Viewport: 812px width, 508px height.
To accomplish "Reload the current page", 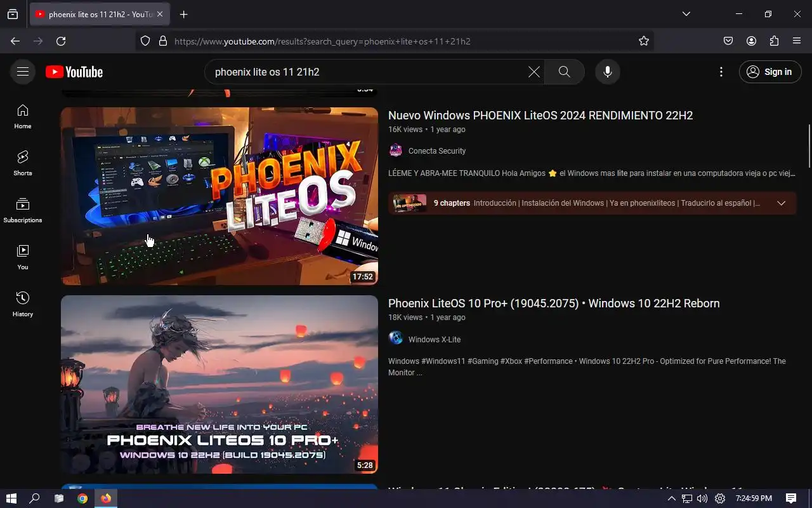I will [61, 41].
